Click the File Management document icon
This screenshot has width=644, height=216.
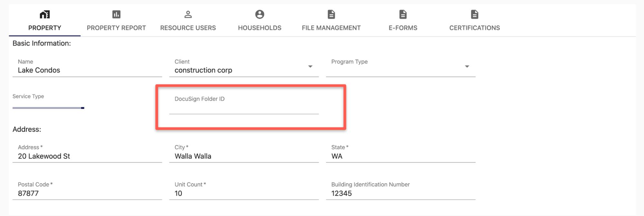point(331,15)
